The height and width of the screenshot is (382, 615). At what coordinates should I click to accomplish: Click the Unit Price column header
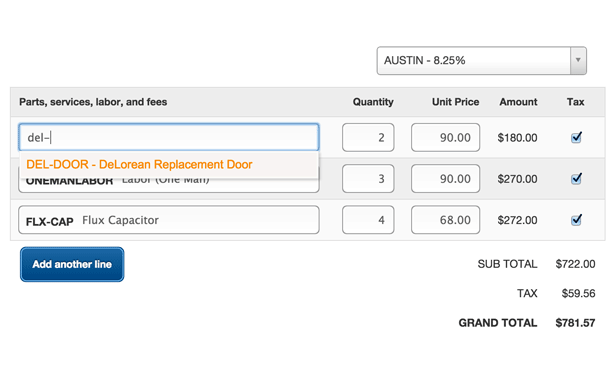pyautogui.click(x=455, y=102)
